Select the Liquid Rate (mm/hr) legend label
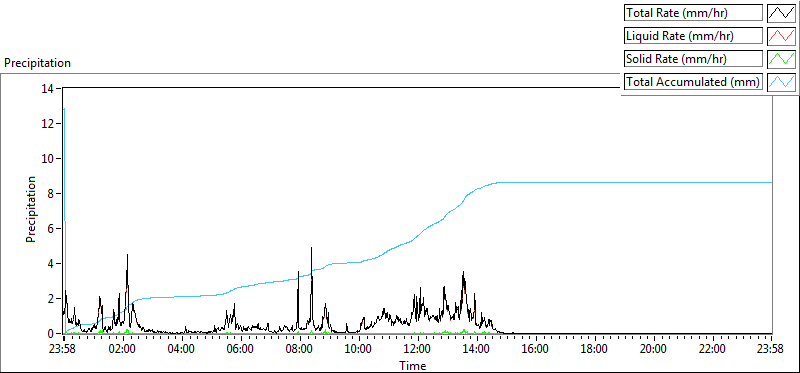 point(693,36)
